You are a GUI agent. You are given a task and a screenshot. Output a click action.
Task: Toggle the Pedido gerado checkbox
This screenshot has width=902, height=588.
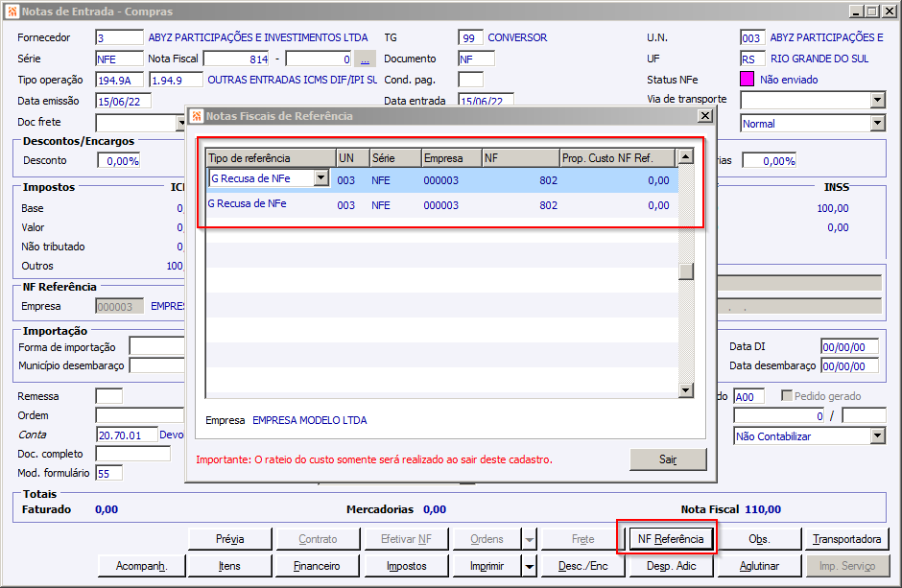click(787, 395)
